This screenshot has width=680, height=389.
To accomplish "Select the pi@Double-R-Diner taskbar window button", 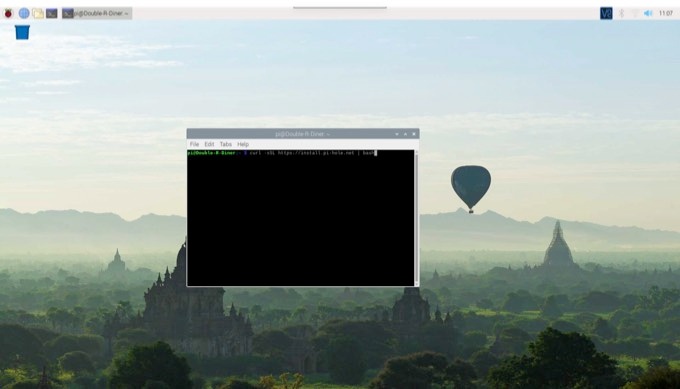I will [97, 13].
